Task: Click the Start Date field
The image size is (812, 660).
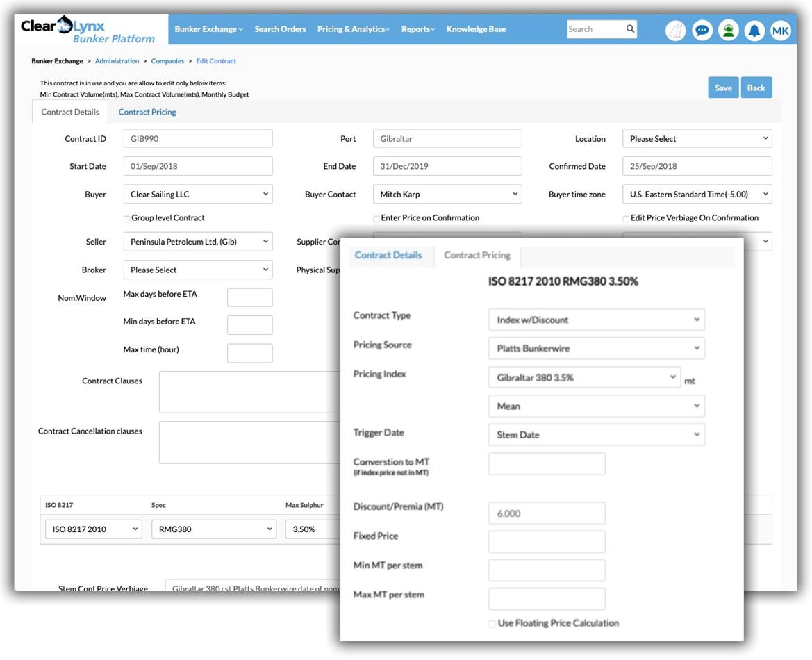Action: [x=198, y=166]
